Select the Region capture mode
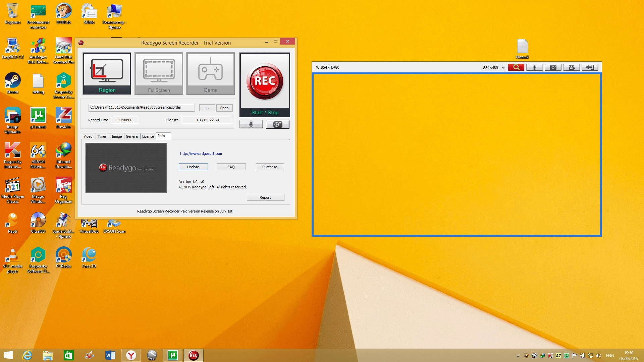Viewport: 644px width, 362px height. point(107,73)
